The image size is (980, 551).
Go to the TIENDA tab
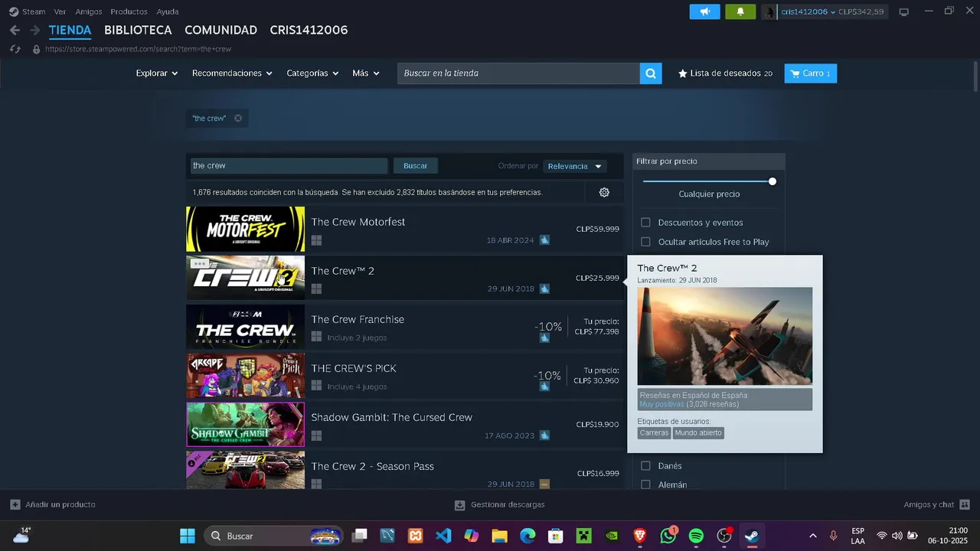tap(70, 30)
